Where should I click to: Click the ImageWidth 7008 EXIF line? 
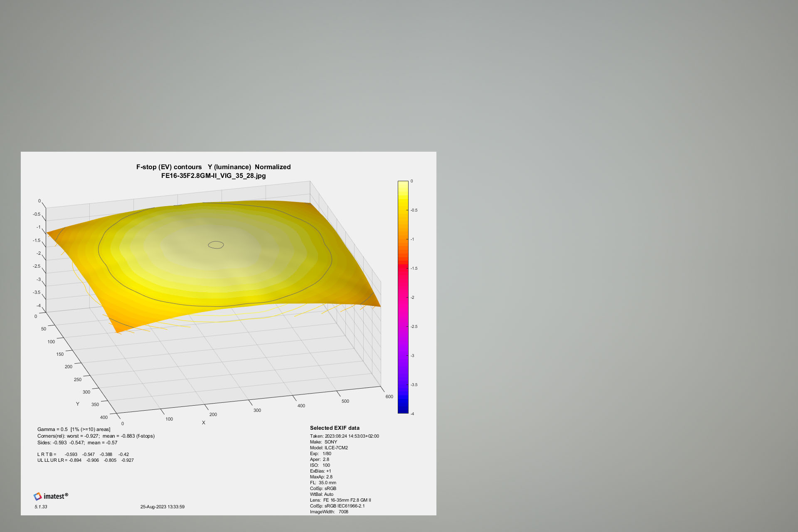329,512
